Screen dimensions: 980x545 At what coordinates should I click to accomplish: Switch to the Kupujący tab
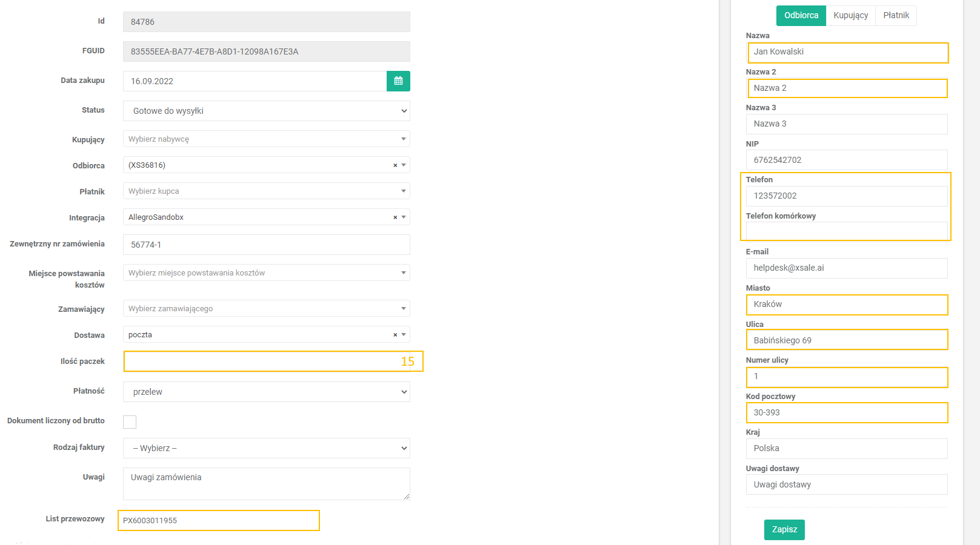[850, 16]
